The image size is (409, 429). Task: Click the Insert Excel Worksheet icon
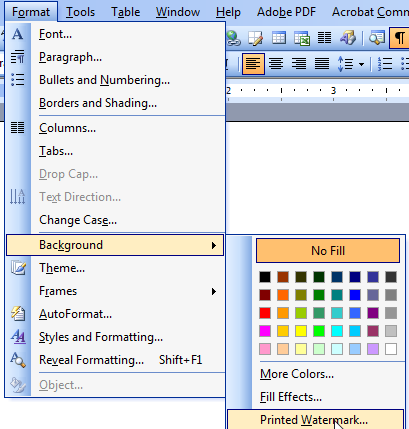[x=302, y=38]
